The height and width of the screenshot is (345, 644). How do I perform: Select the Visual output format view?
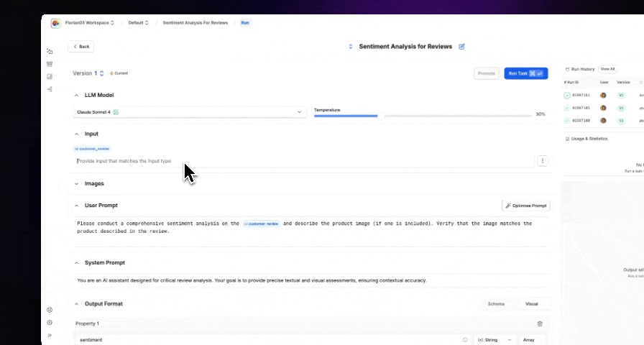click(x=531, y=304)
